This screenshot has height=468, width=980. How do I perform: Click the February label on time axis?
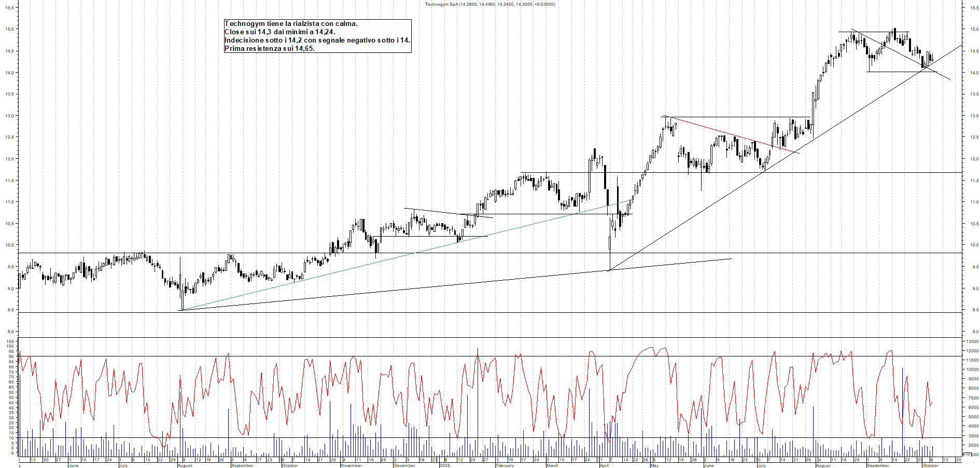[505, 465]
